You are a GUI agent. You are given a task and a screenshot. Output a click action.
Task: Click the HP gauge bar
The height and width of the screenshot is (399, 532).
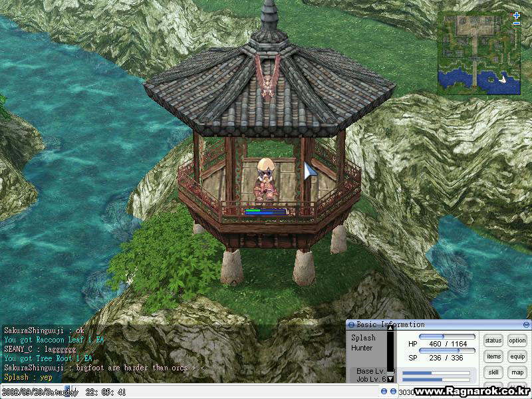pos(447,336)
